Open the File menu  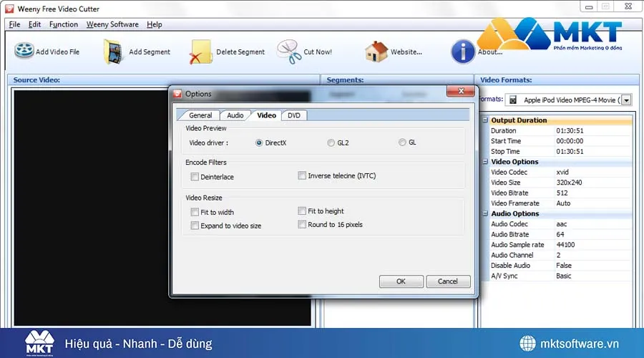14,24
